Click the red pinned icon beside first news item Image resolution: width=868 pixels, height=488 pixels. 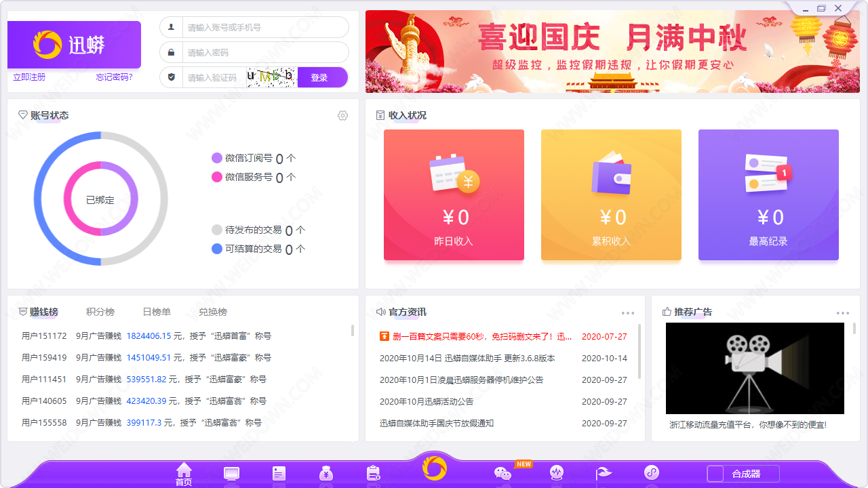[x=384, y=336]
